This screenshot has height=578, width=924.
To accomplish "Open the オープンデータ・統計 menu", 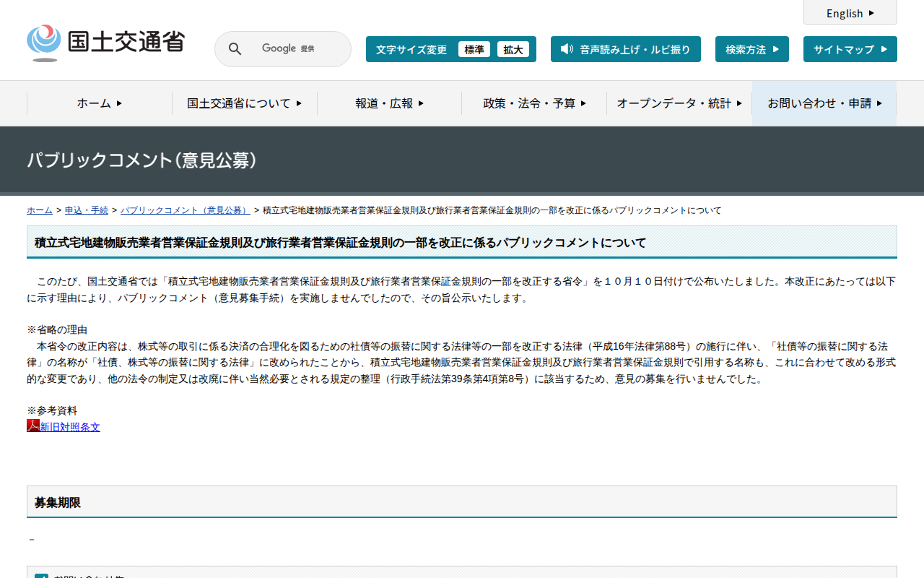I will click(x=679, y=103).
